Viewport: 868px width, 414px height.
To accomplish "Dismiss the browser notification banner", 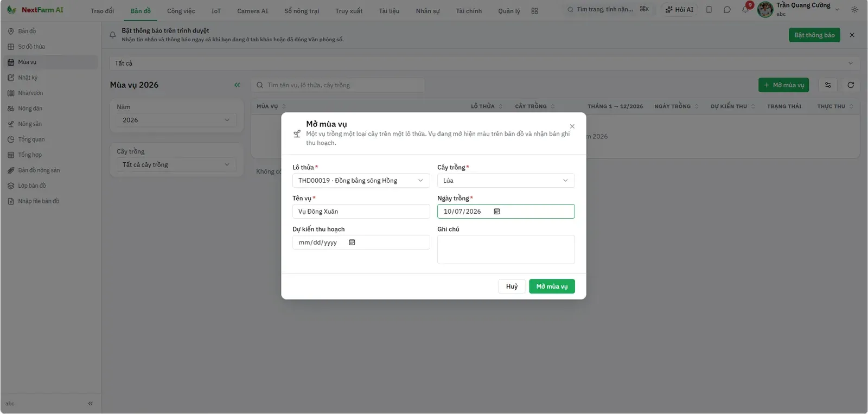I will (852, 35).
